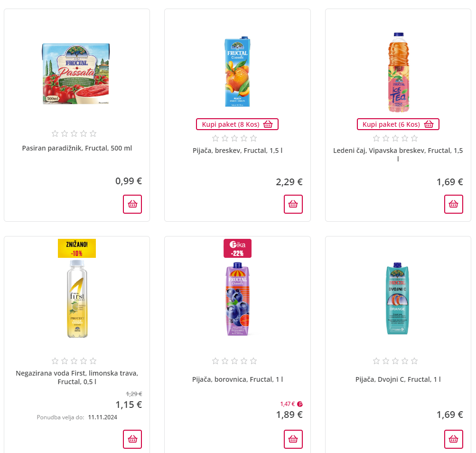Viewport: 476px width, 453px height.
Task: Add Negazirana voda First to basket
Action: click(132, 439)
